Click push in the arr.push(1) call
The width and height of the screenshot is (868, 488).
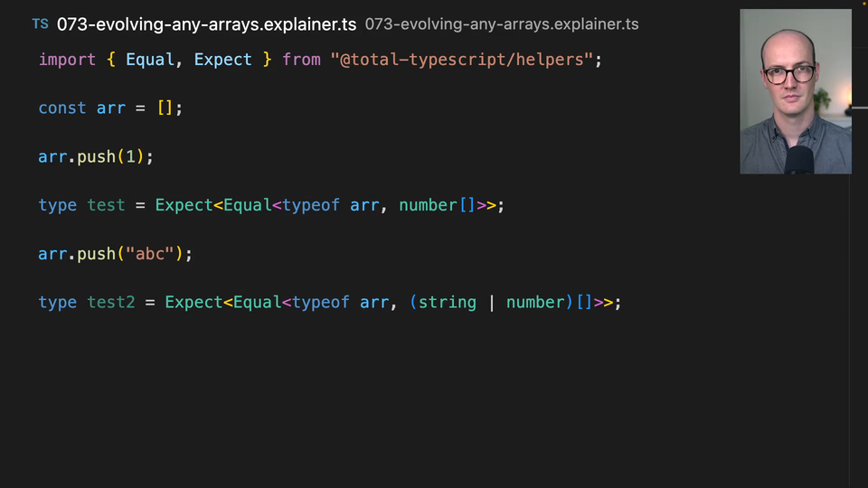pos(96,157)
